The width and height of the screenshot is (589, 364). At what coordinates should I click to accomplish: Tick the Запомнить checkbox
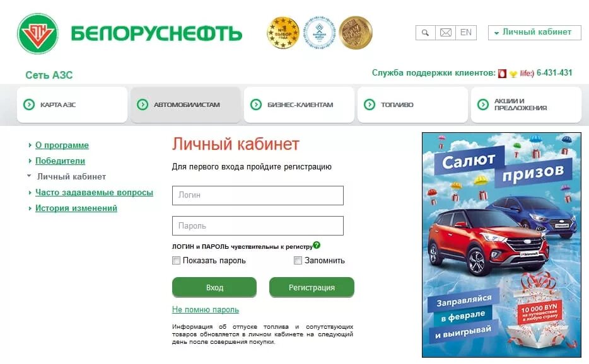(x=298, y=261)
